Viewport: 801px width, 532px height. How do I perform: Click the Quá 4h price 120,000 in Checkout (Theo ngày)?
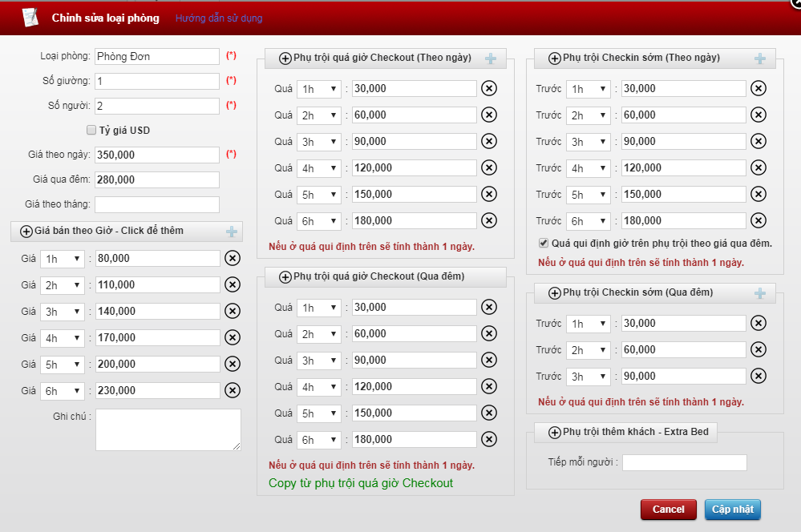[415, 168]
